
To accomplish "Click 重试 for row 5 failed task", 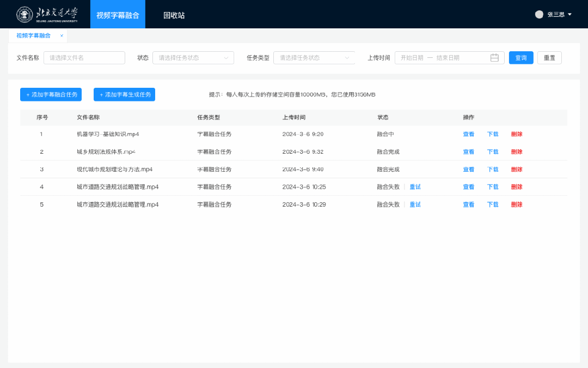I will pyautogui.click(x=415, y=205).
